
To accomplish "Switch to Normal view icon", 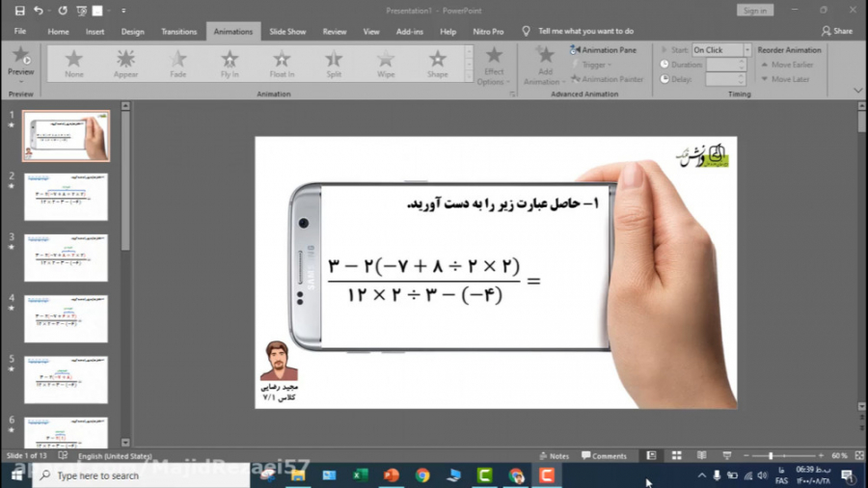I will click(x=651, y=455).
